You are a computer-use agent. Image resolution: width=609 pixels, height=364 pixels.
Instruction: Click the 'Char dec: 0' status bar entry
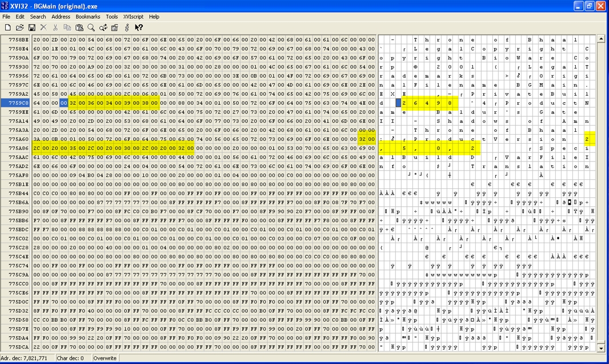[x=70, y=358]
